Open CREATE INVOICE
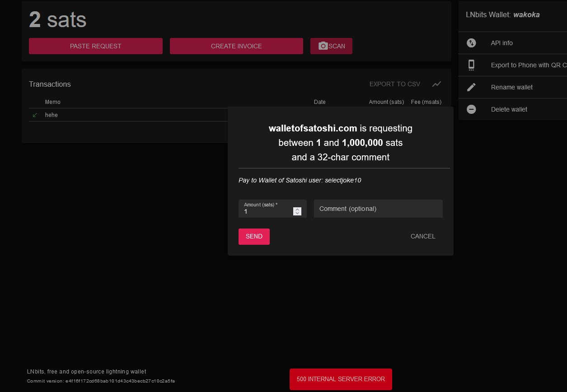This screenshot has height=392, width=567. point(236,46)
